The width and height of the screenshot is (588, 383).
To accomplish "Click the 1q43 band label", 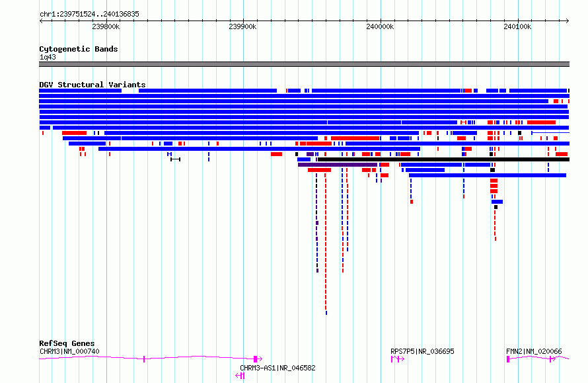I will pyautogui.click(x=48, y=57).
